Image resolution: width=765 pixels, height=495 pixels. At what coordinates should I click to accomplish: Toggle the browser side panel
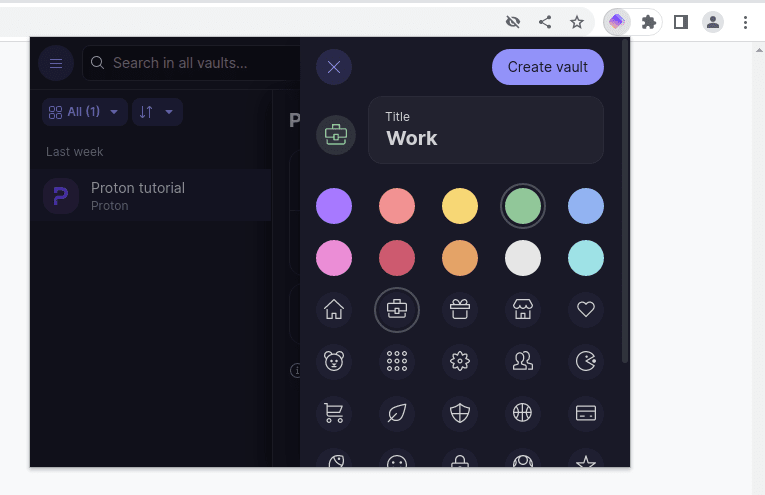click(681, 22)
